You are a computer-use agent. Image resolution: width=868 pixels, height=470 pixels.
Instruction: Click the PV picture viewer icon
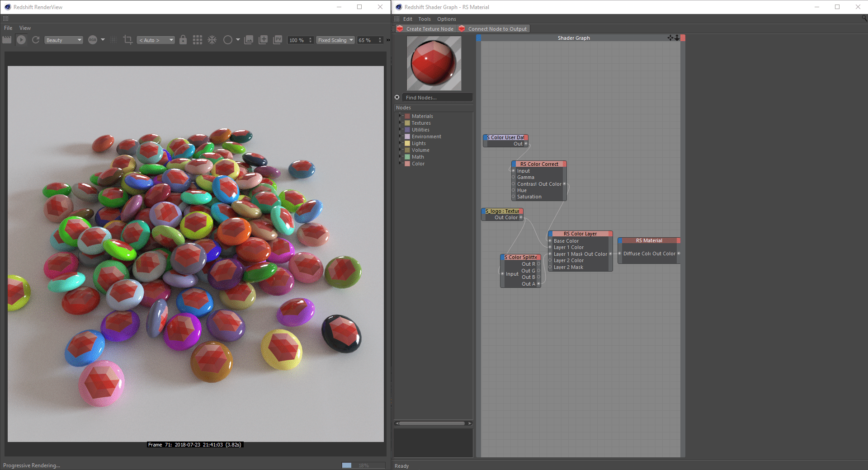[278, 40]
